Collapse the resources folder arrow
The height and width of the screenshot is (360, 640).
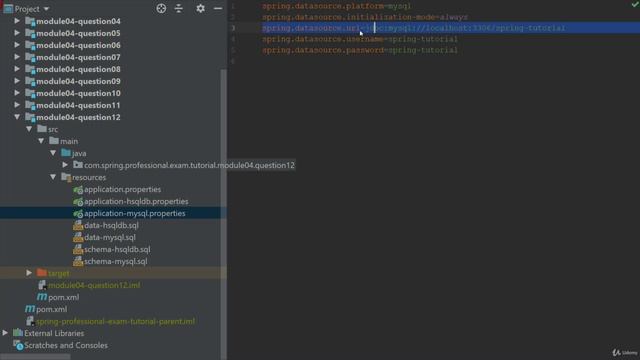[x=53, y=177]
